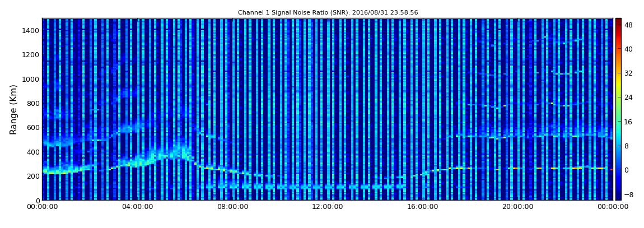Click the colorbar value 40

click(x=628, y=49)
